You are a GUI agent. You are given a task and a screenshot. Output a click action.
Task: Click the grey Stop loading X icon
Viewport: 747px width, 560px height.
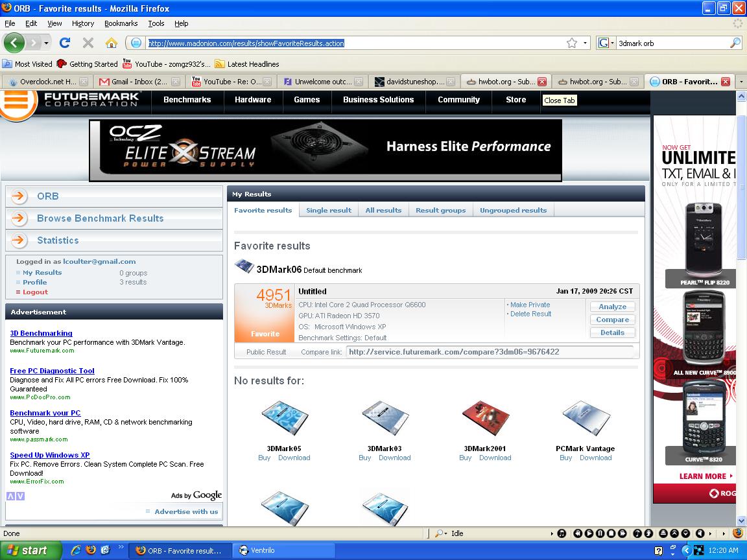click(x=88, y=43)
